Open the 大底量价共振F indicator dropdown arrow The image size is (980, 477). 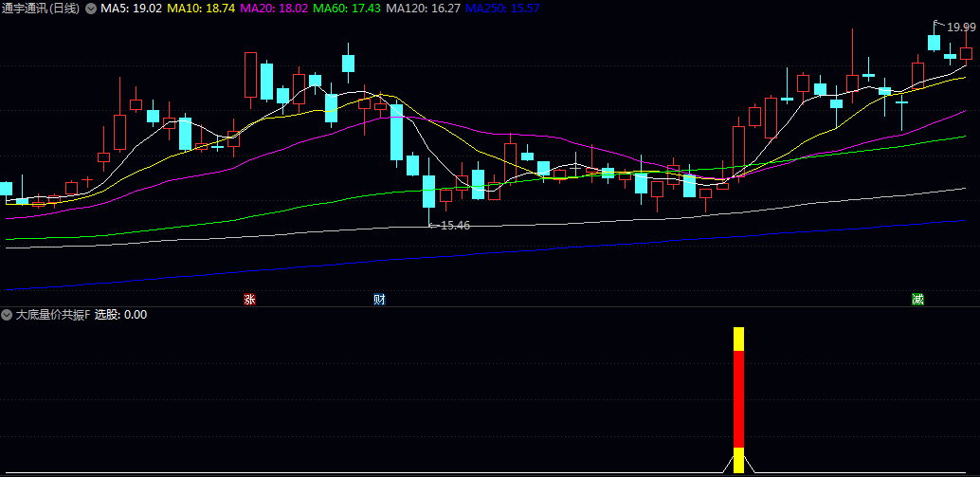click(x=7, y=315)
